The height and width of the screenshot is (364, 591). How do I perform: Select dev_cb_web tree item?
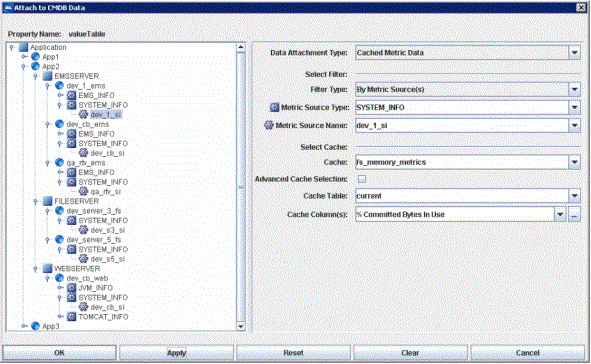pos(87,278)
